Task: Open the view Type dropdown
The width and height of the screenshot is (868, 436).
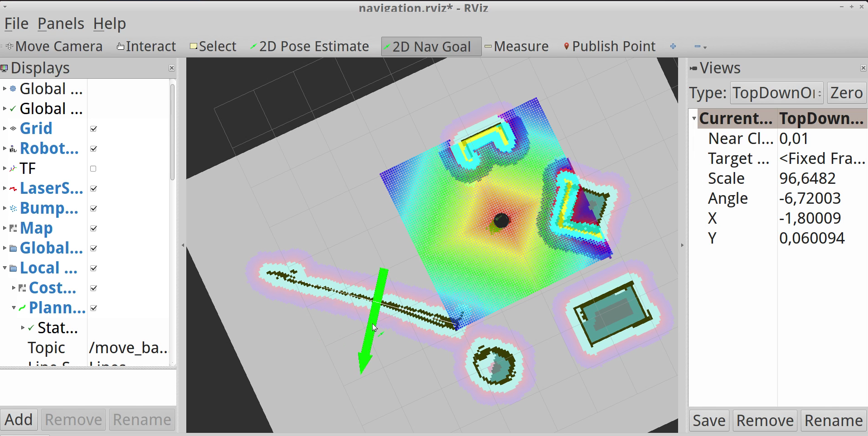Action: (776, 93)
